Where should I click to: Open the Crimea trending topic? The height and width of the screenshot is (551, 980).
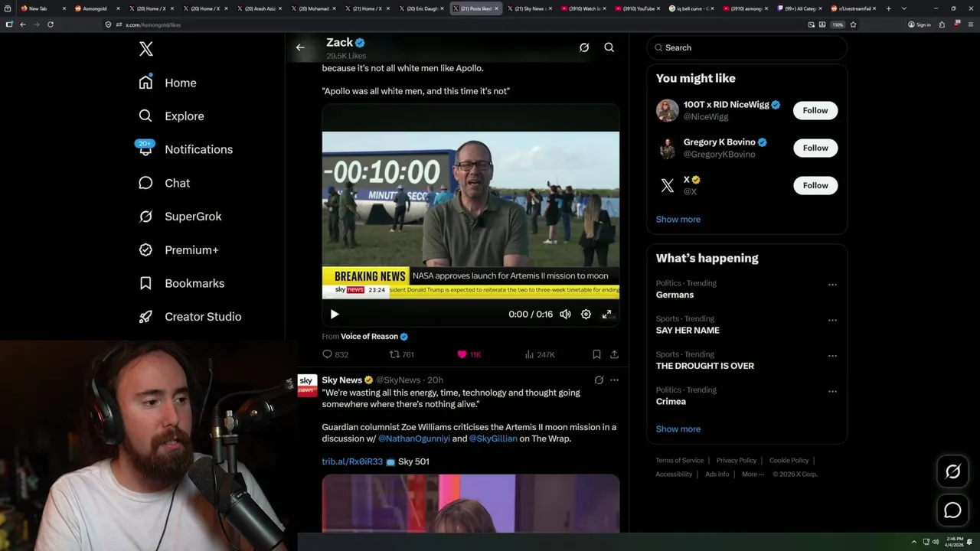pyautogui.click(x=671, y=402)
